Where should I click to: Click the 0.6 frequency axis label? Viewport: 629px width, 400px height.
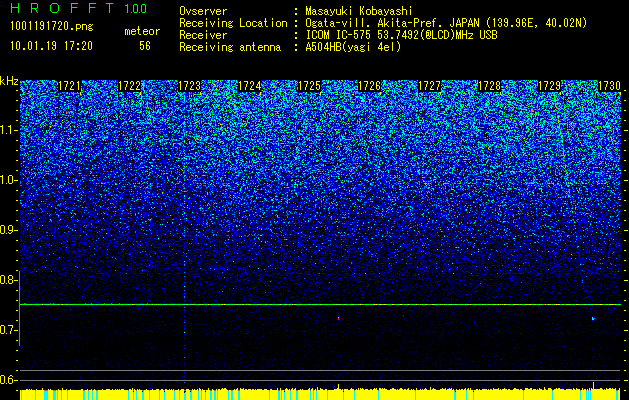(8, 380)
